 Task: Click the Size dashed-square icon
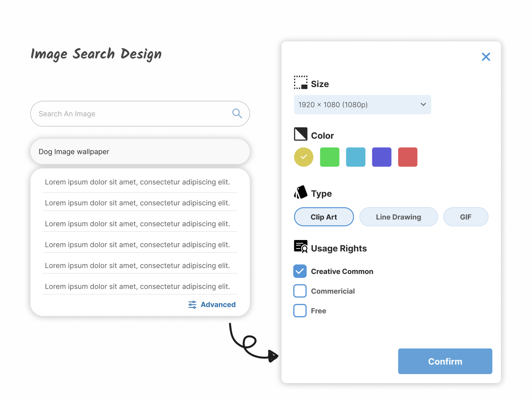[x=300, y=82]
